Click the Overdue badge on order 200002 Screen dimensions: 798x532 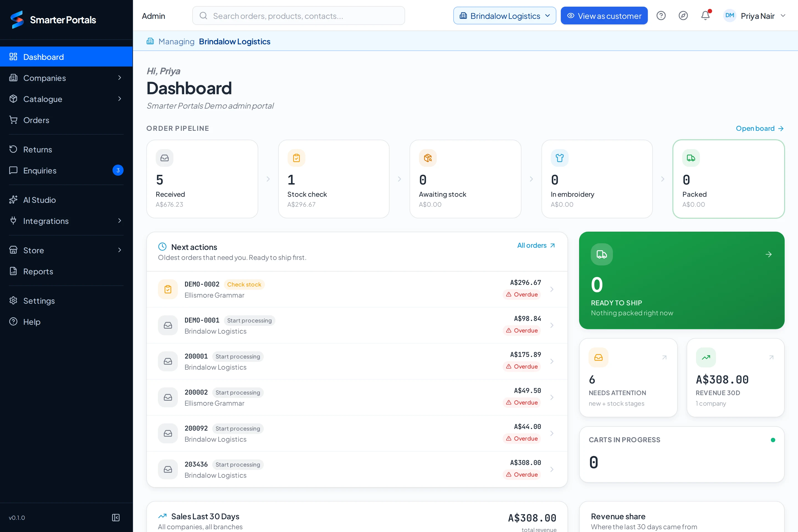tap(522, 402)
